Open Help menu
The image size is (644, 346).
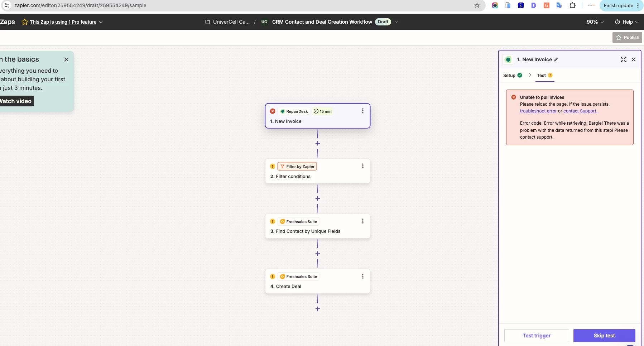tap(627, 22)
